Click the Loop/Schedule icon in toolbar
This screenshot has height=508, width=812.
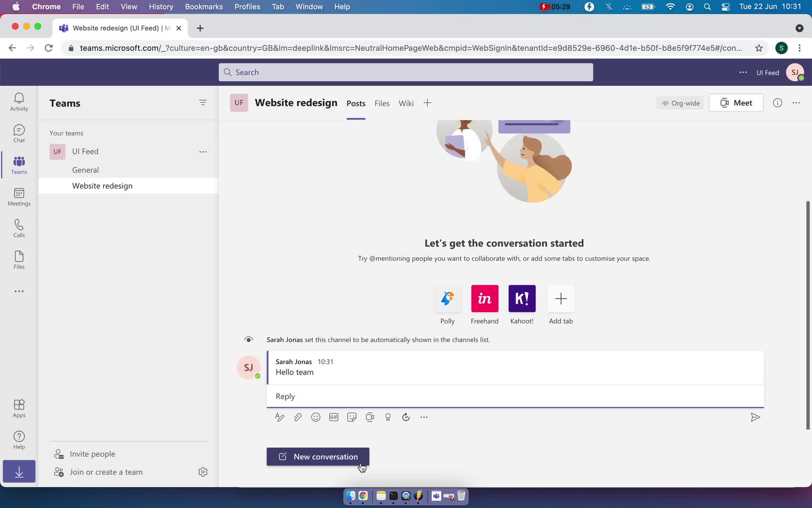click(x=406, y=417)
